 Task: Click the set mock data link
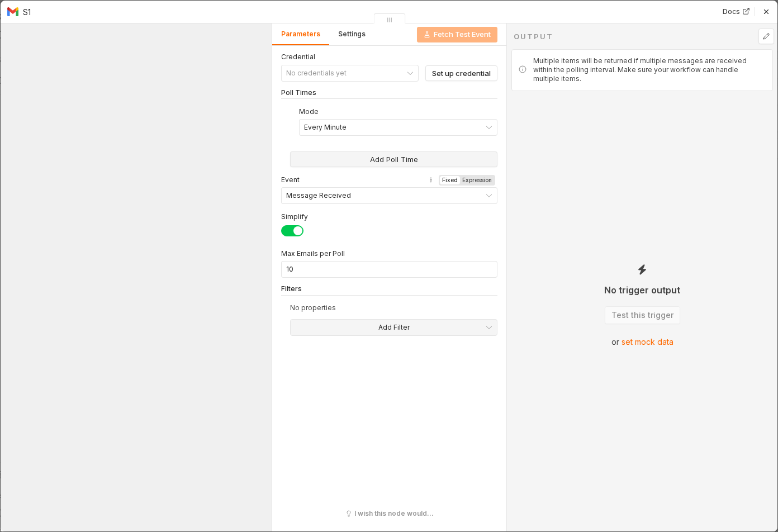[647, 342]
